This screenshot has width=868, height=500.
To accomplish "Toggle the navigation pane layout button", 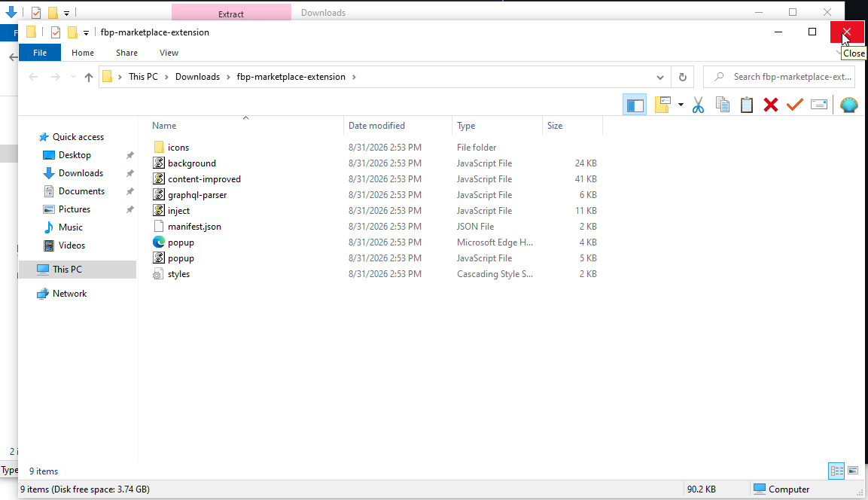I will pyautogui.click(x=635, y=105).
